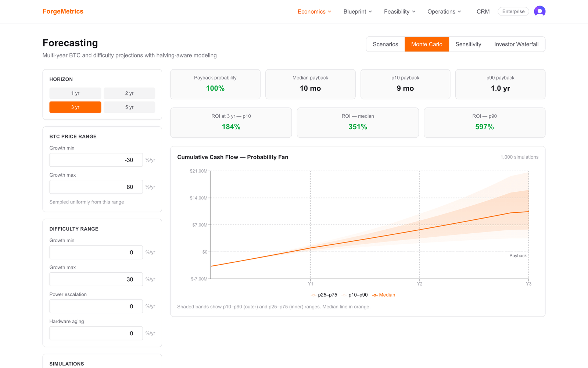This screenshot has width=588, height=368.
Task: Expand the Operations menu
Action: tap(444, 11)
